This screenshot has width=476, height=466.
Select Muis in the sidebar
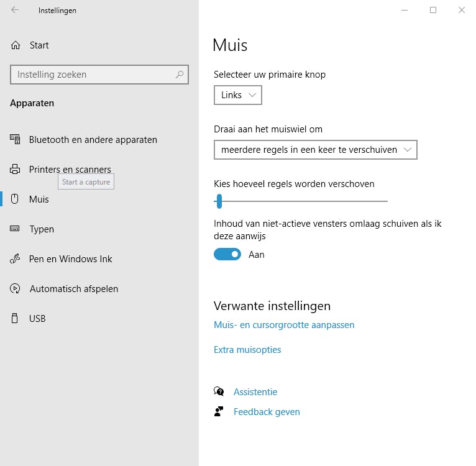pos(39,199)
